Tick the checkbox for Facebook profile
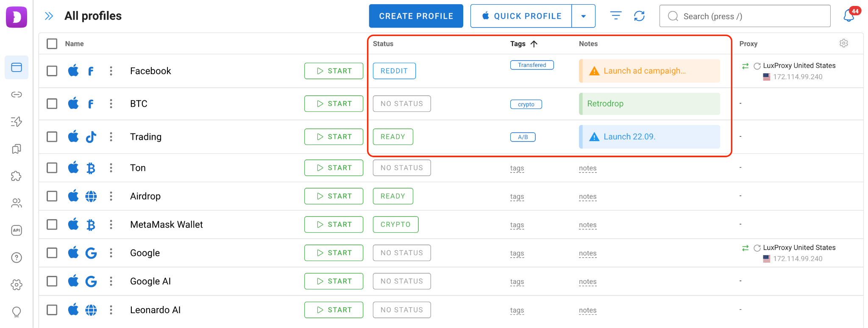868x328 pixels. tap(52, 71)
